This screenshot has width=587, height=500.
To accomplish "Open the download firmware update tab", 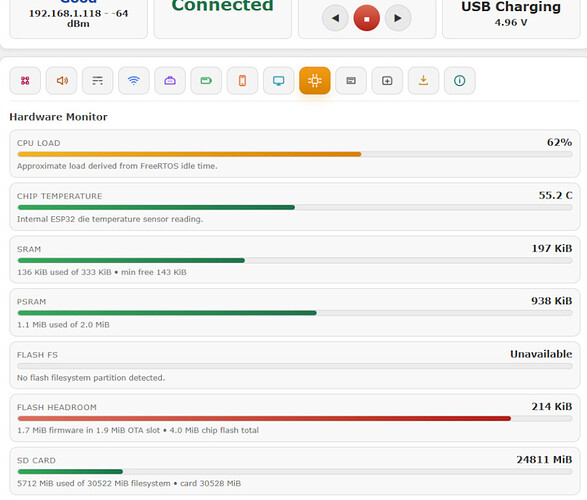I will pyautogui.click(x=423, y=80).
